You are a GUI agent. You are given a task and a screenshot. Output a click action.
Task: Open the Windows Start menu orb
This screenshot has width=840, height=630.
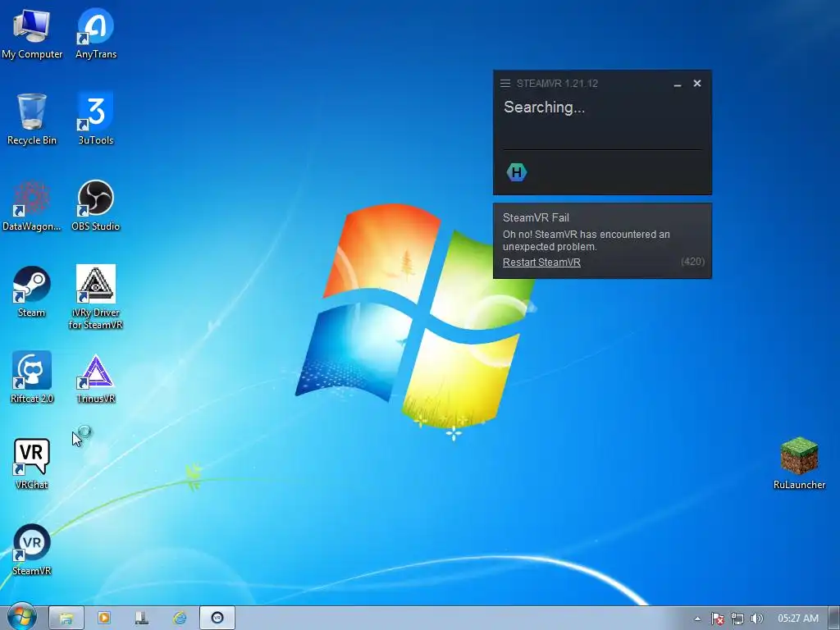pos(21,617)
